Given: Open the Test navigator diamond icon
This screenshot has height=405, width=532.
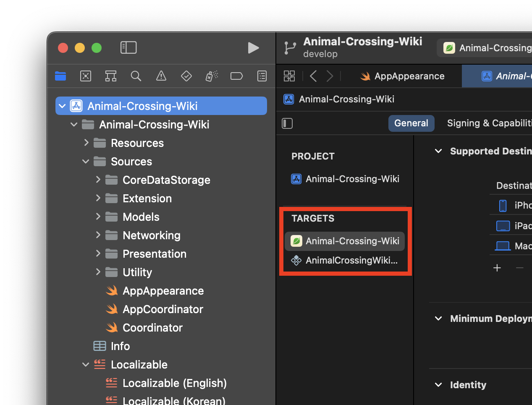Looking at the screenshot, I should coord(186,76).
